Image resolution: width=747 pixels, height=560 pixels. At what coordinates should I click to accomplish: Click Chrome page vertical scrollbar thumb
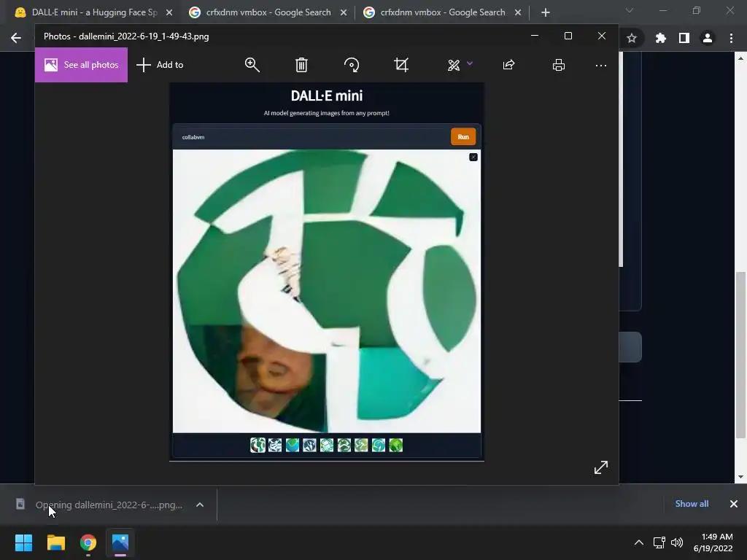(740, 355)
